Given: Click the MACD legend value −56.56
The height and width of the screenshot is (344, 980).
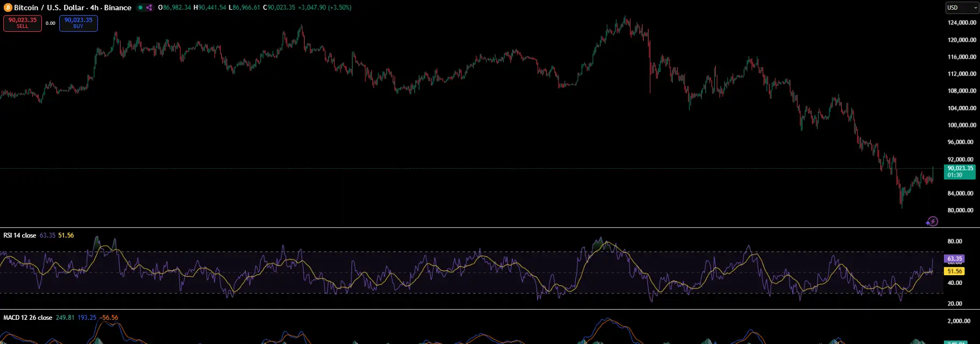Looking at the screenshot, I should point(109,318).
